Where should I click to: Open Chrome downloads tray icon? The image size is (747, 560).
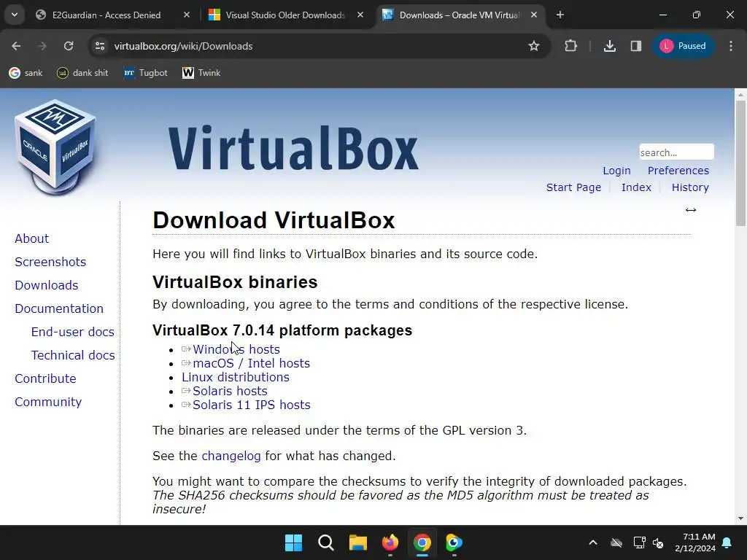pyautogui.click(x=610, y=46)
